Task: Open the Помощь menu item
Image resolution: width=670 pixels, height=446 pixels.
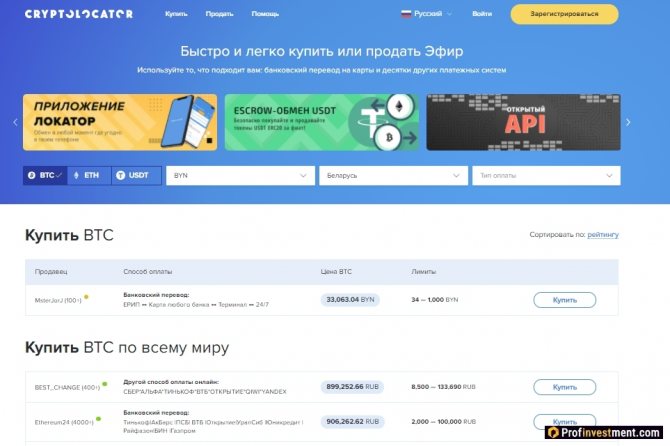Action: (x=265, y=14)
